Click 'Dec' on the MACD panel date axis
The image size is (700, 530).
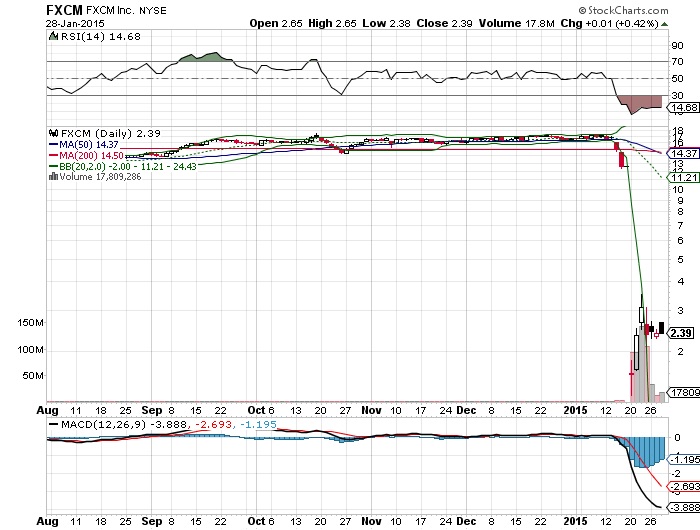tap(466, 521)
